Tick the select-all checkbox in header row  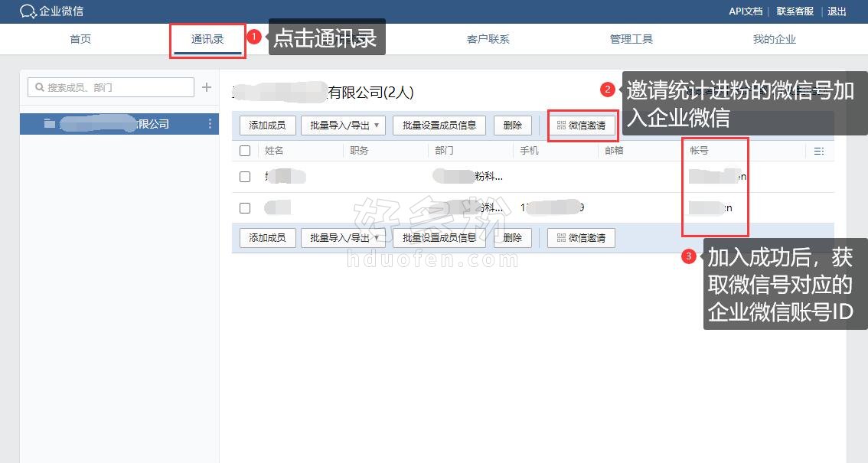(245, 151)
